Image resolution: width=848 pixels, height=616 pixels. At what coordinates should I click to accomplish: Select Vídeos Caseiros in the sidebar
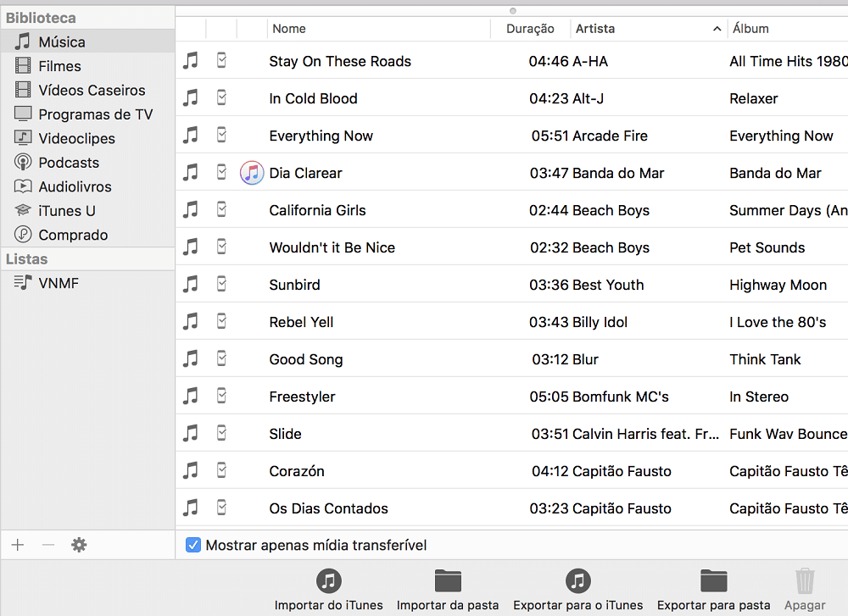click(x=87, y=90)
